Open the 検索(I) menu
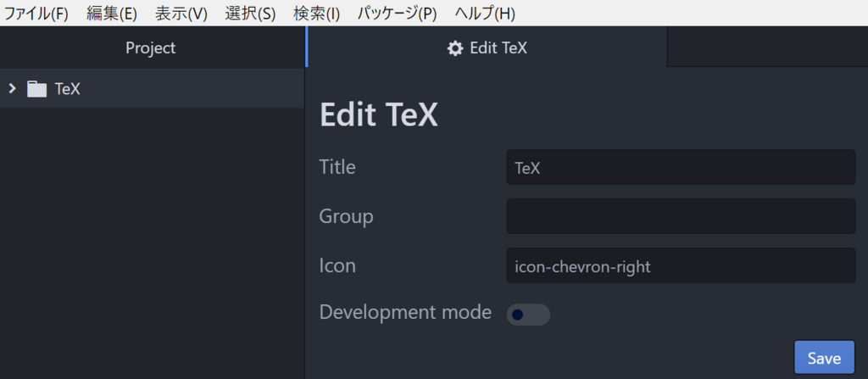This screenshot has width=868, height=379. pyautogui.click(x=317, y=14)
